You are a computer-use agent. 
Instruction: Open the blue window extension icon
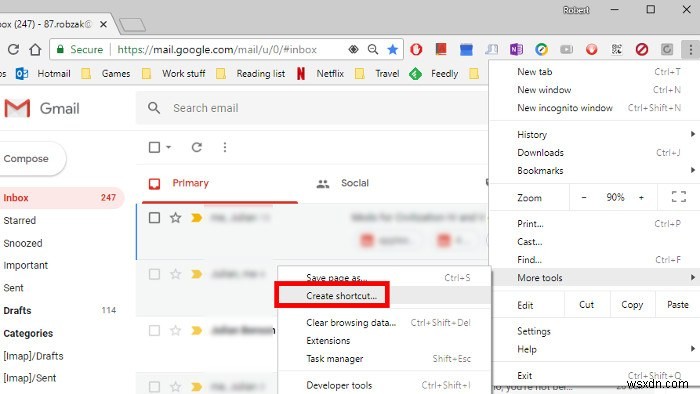coord(466,49)
